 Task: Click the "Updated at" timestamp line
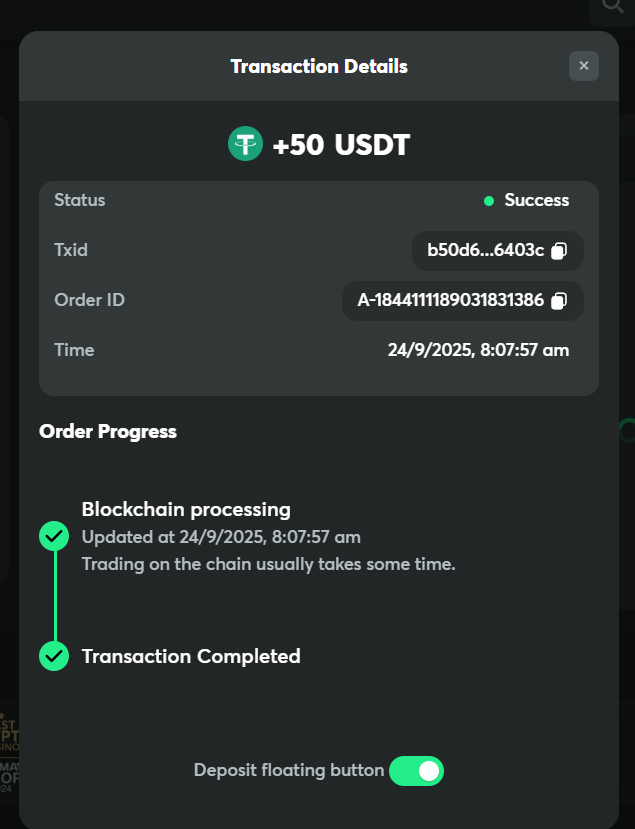coord(221,537)
